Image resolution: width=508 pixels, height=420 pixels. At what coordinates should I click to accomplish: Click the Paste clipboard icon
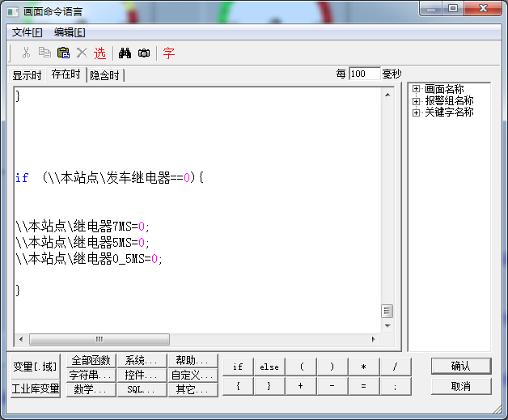click(63, 53)
